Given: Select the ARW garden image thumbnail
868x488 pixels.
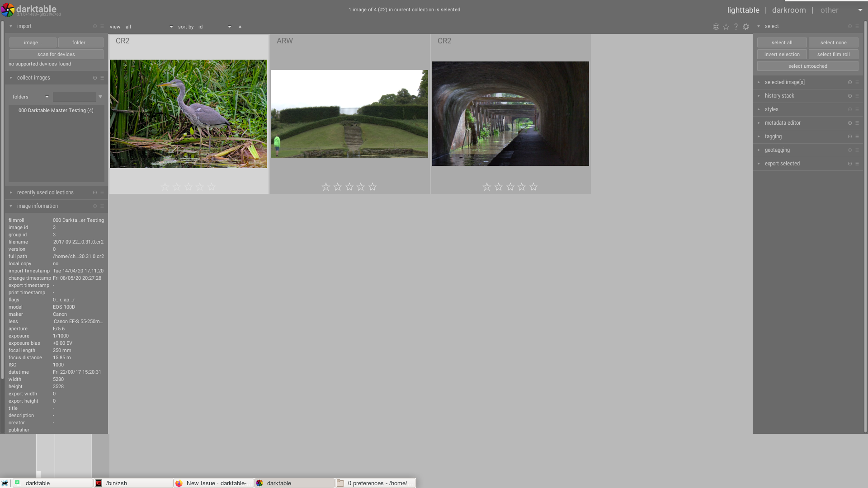Looking at the screenshot, I should point(349,113).
